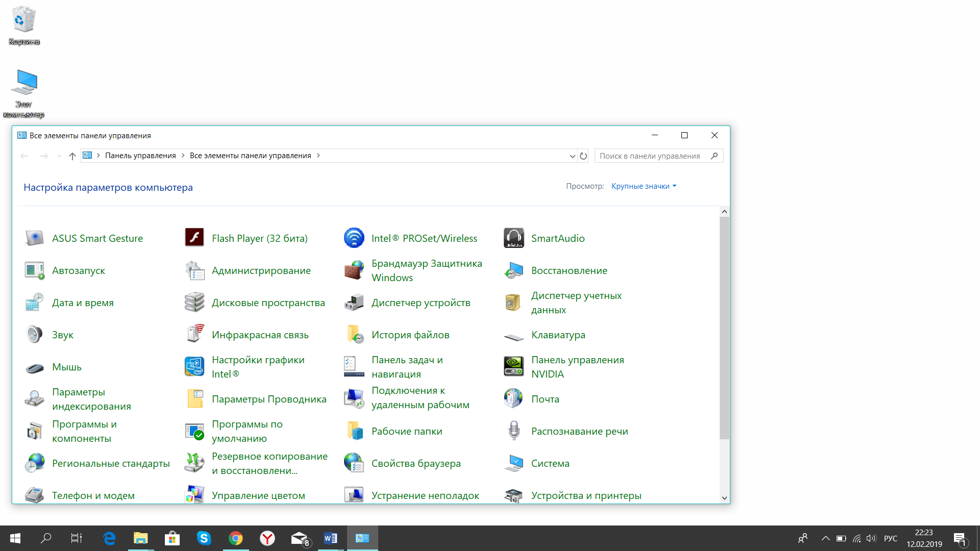Click the vertical scrollbar thumb
This screenshot has height=551, width=980.
click(724, 328)
